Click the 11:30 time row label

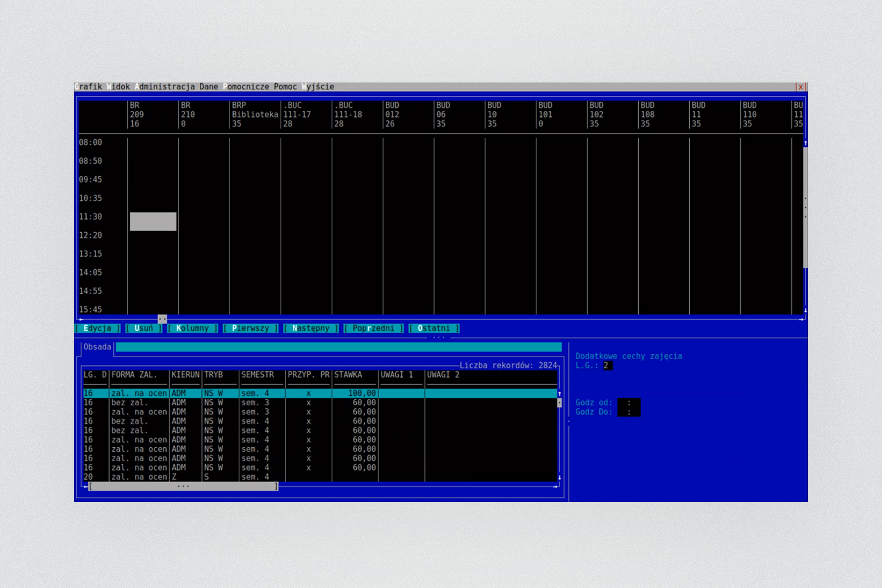pos(90,217)
